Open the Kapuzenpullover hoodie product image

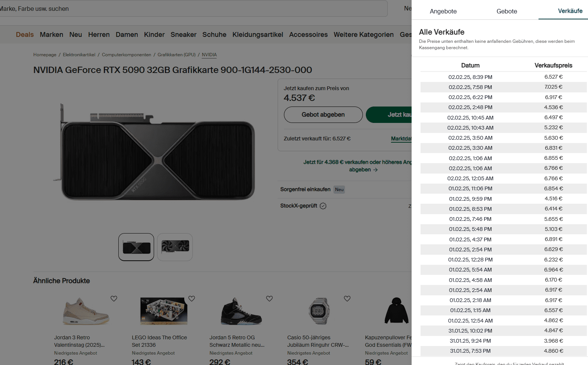pos(397,311)
